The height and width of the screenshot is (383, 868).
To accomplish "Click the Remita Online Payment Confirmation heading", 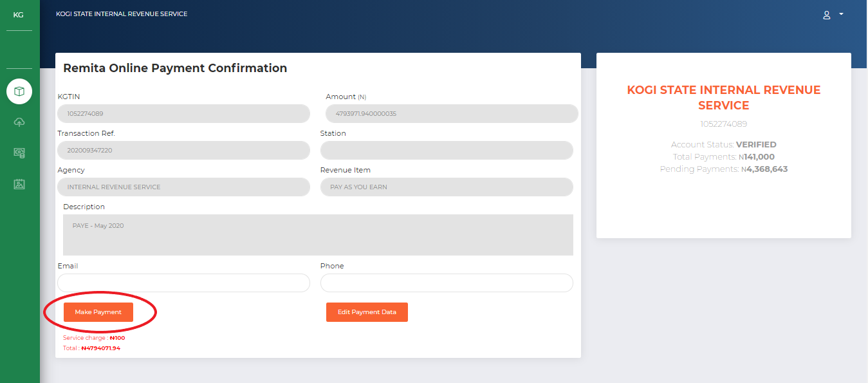I will [175, 68].
